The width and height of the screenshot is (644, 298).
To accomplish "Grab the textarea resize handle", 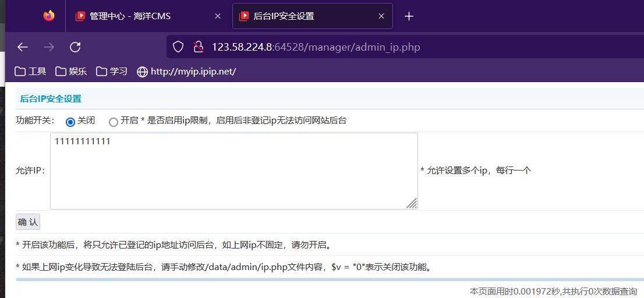I will (412, 203).
